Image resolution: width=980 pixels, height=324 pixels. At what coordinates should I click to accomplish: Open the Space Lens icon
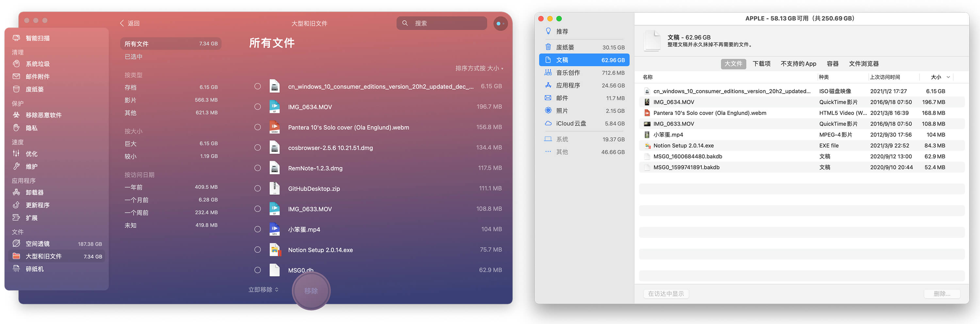(x=16, y=244)
